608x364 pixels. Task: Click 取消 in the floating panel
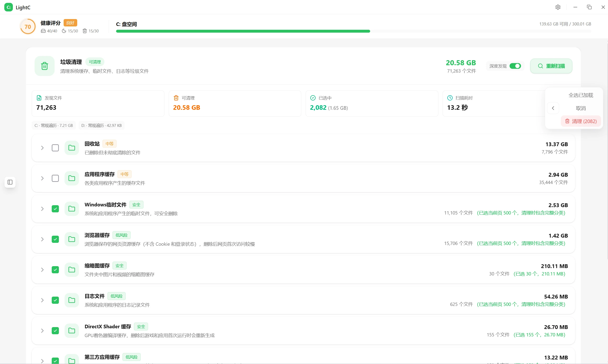coord(581,108)
